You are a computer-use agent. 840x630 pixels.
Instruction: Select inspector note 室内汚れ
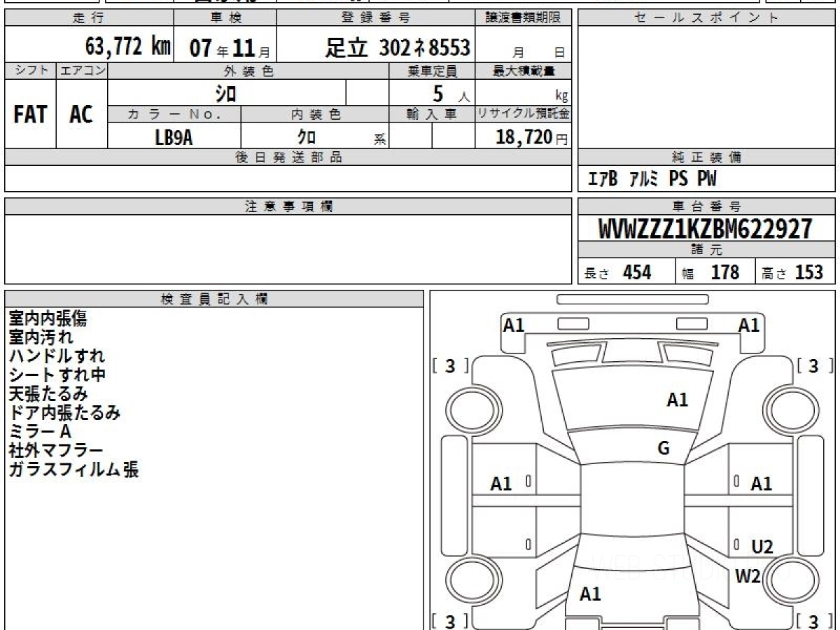(x=41, y=338)
